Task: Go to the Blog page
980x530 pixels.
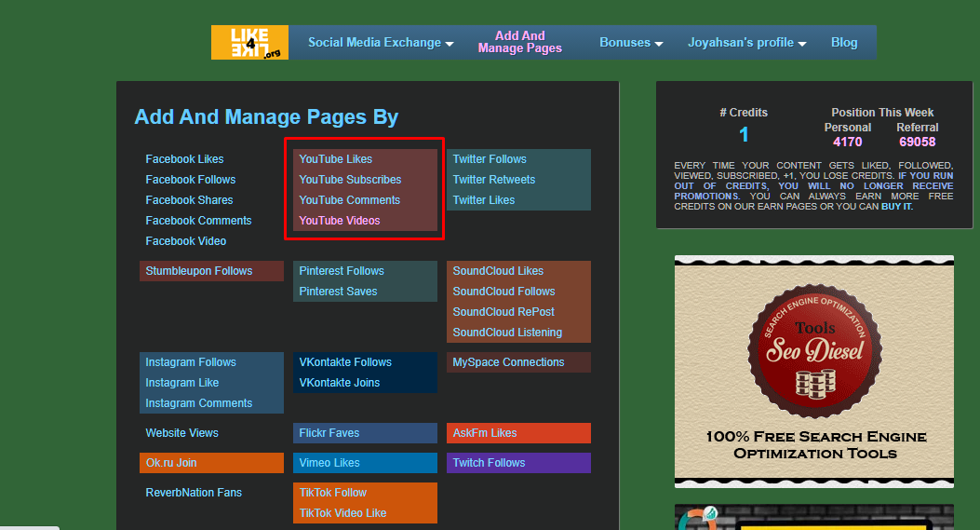Action: (844, 43)
